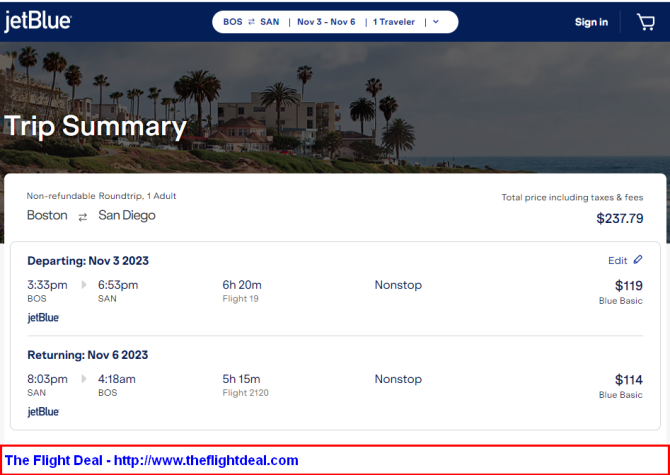This screenshot has height=475, width=670.
Task: Click the jetBlue logo under departing flight
Action: (x=43, y=318)
